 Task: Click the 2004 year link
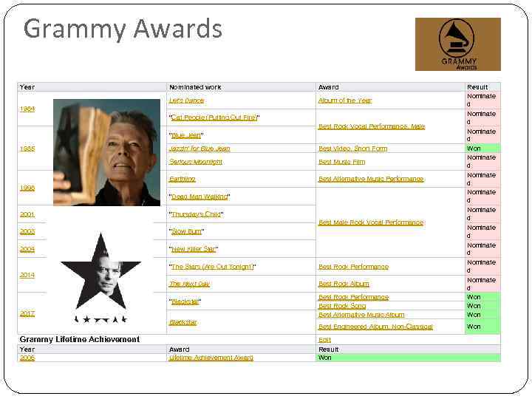click(27, 250)
